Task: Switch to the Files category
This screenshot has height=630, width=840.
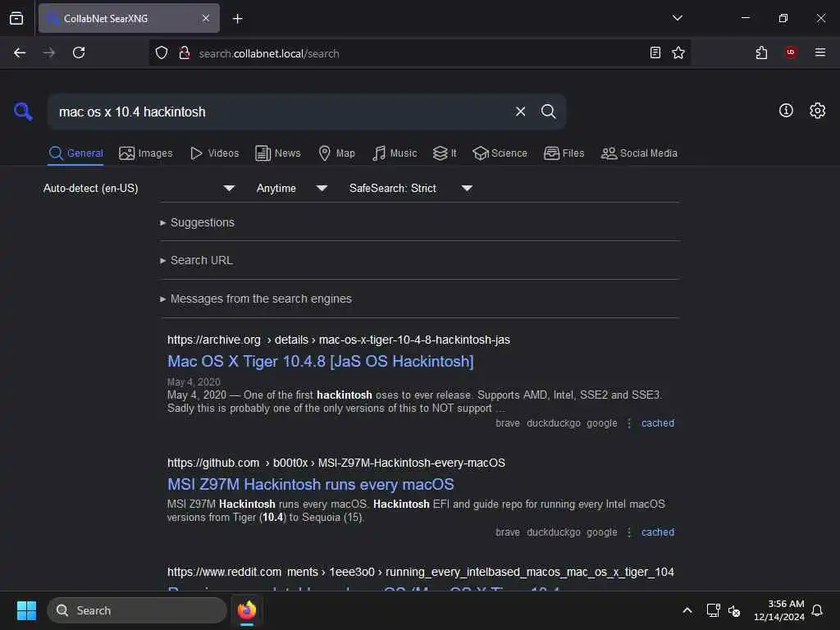Action: click(564, 153)
